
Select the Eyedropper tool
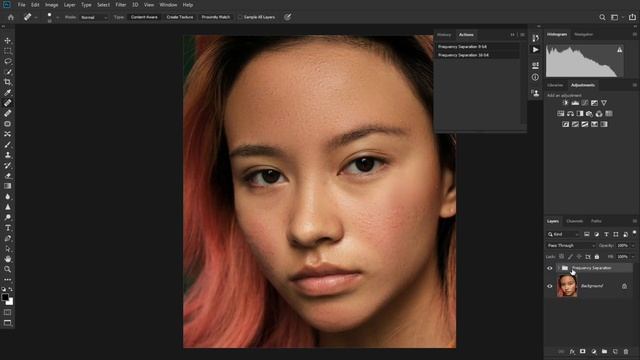pyautogui.click(x=7, y=93)
